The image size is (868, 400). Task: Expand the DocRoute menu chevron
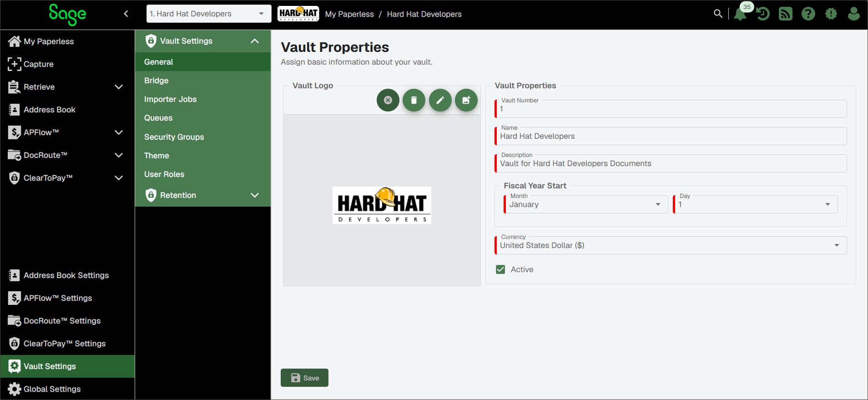click(119, 155)
